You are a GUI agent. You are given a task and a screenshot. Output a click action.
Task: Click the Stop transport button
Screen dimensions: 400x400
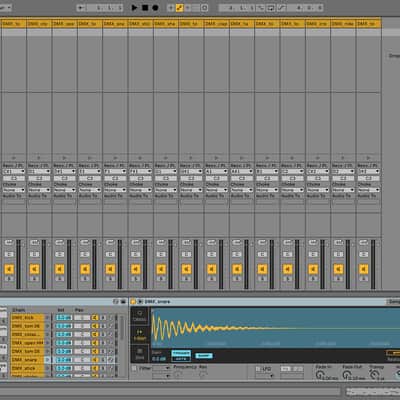(x=145, y=8)
